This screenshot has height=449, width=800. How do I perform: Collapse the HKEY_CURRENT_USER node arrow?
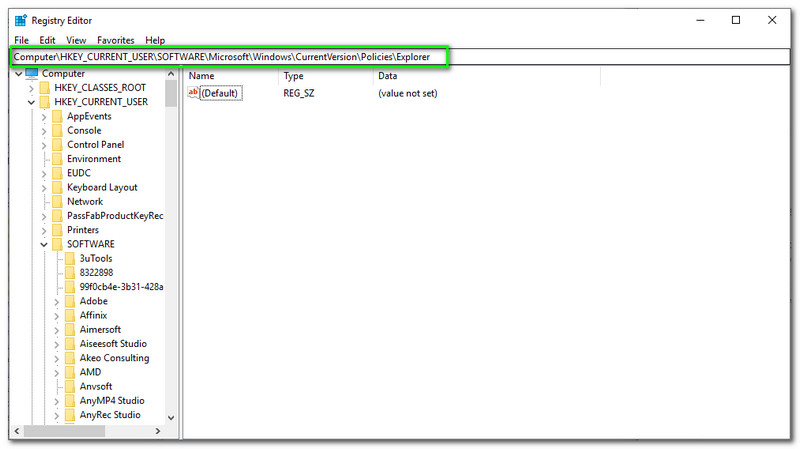point(32,103)
